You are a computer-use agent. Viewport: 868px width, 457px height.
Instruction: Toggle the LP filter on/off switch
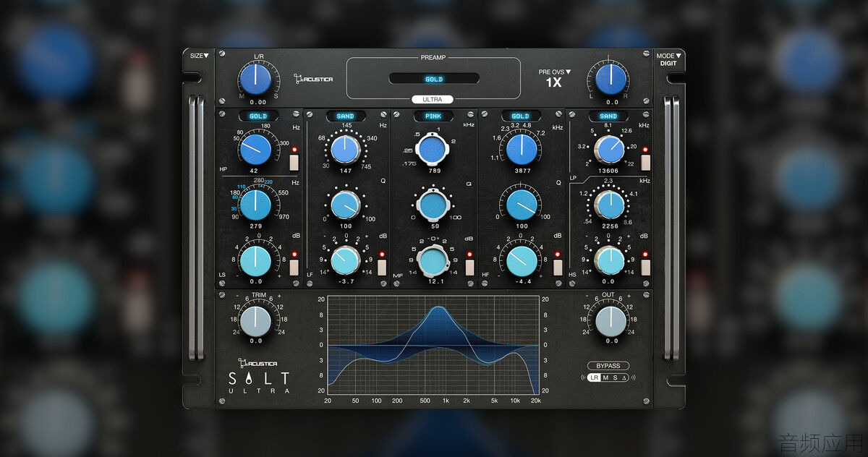645,161
